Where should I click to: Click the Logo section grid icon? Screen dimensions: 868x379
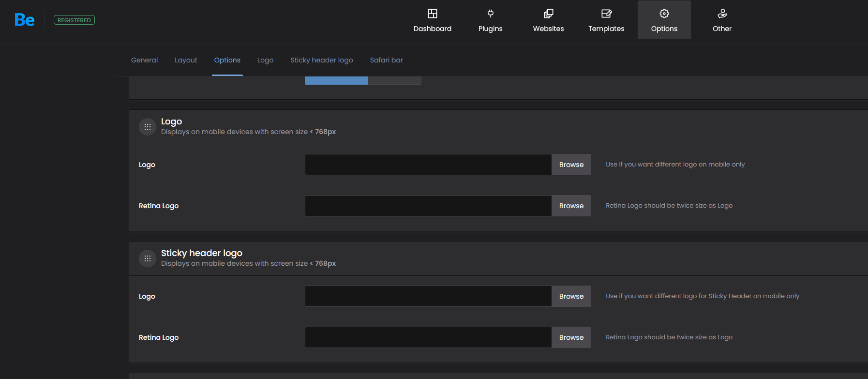point(148,127)
